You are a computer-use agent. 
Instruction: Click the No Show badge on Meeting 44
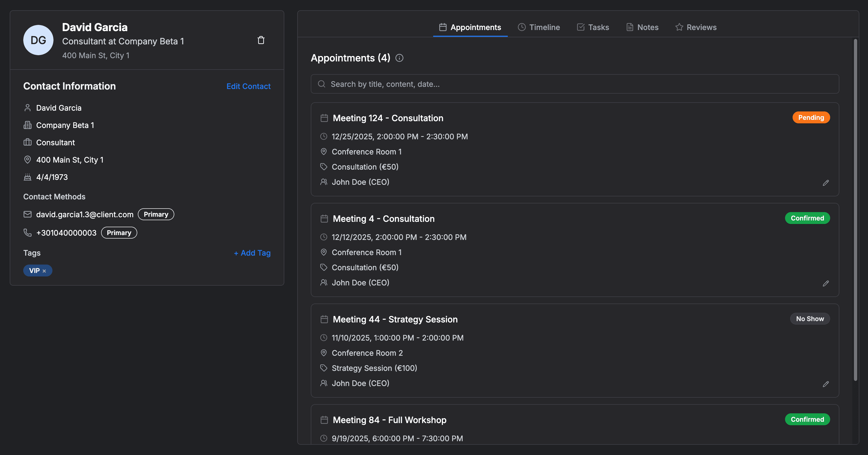tap(810, 318)
